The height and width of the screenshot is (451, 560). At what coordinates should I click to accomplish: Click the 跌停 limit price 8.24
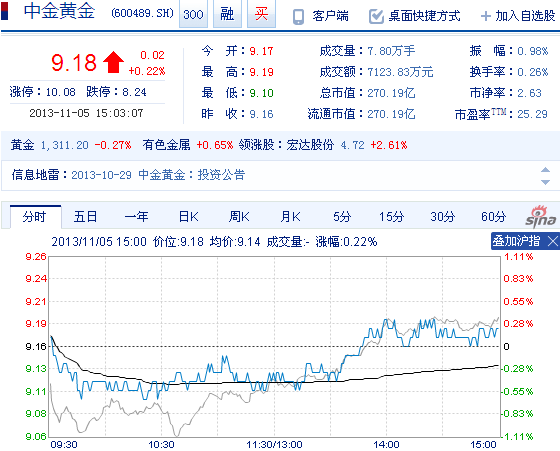(x=134, y=92)
